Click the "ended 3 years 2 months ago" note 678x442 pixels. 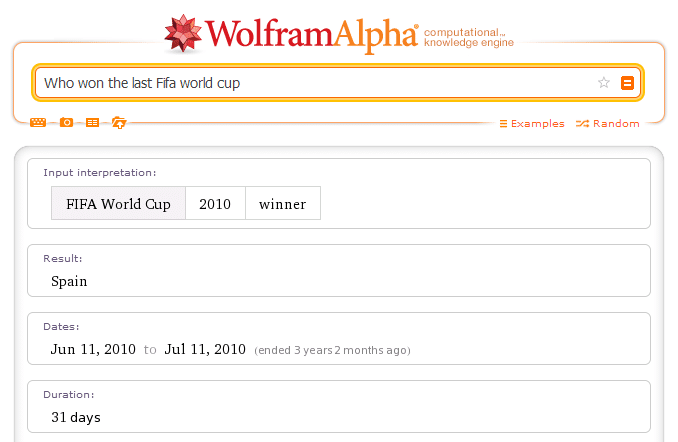click(x=332, y=350)
